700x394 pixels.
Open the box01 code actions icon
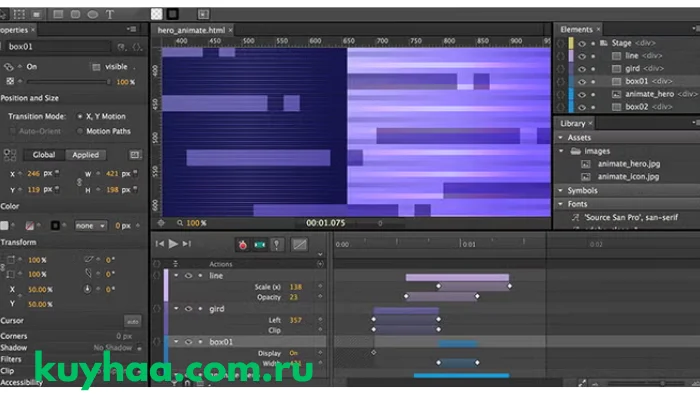coord(137,46)
